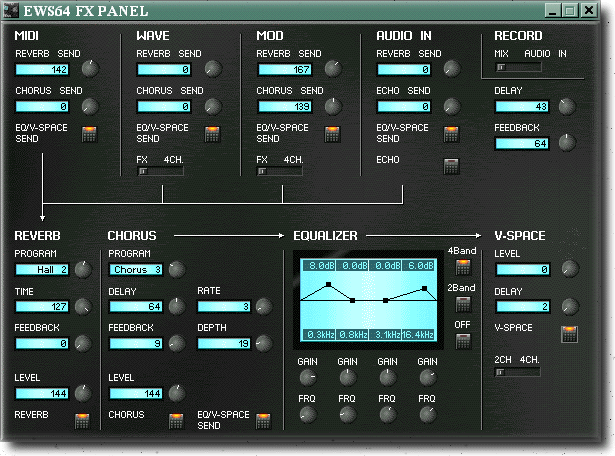Click the Record Feedback value 64
The image size is (615, 456).
click(x=522, y=144)
